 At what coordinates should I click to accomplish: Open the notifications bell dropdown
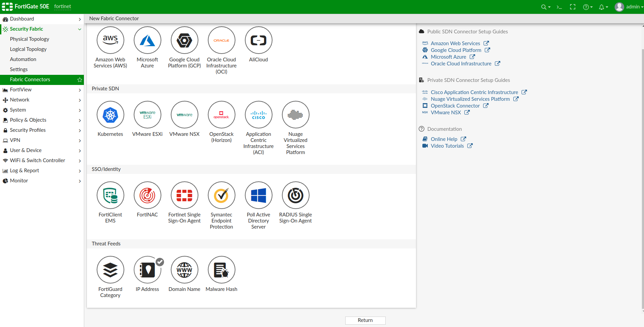click(x=603, y=7)
